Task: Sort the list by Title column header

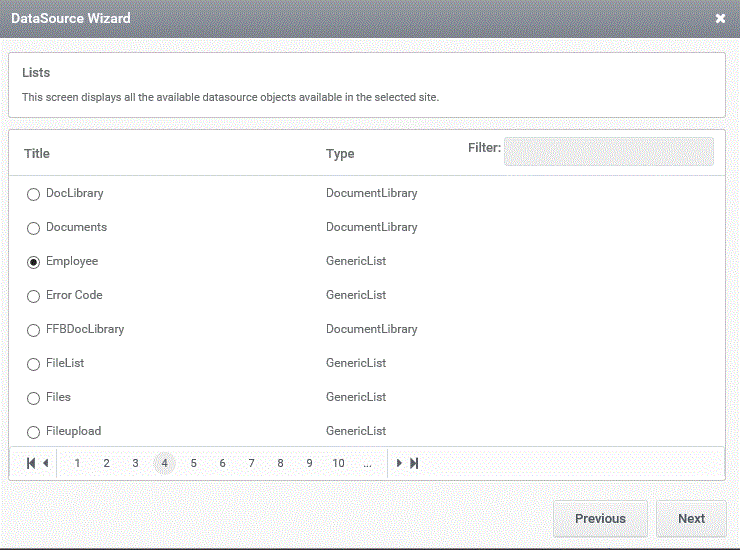Action: pos(37,153)
